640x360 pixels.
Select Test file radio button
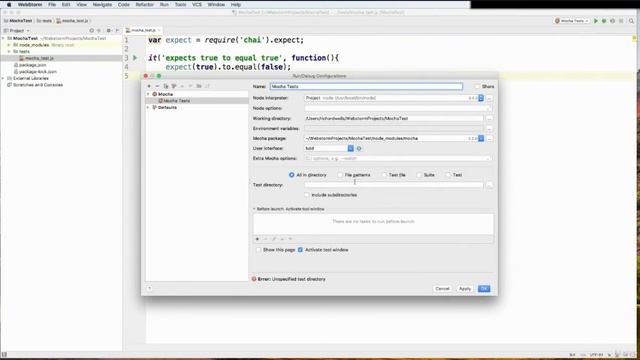(x=384, y=175)
